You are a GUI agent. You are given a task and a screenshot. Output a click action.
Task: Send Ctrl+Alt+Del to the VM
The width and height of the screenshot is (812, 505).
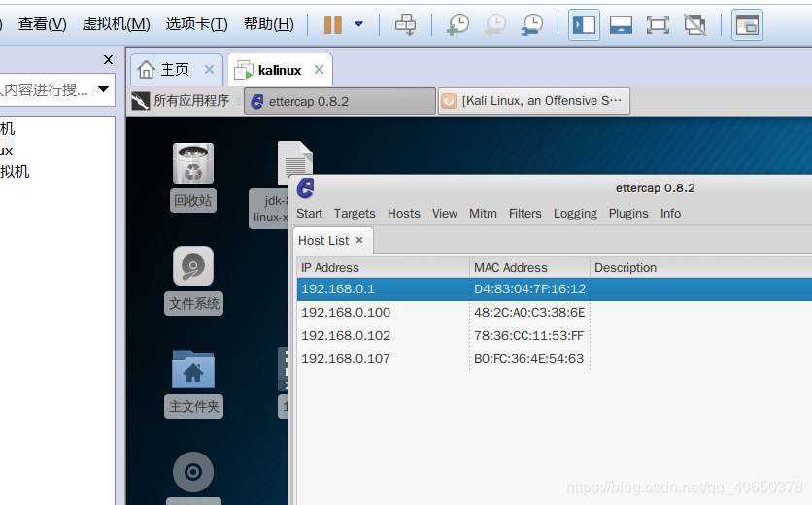(x=405, y=24)
